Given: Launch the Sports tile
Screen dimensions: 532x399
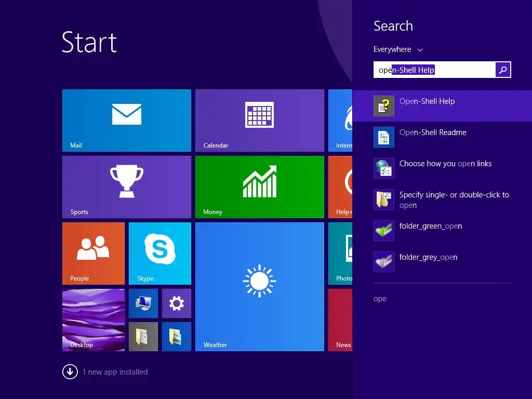Looking at the screenshot, I should (127, 187).
